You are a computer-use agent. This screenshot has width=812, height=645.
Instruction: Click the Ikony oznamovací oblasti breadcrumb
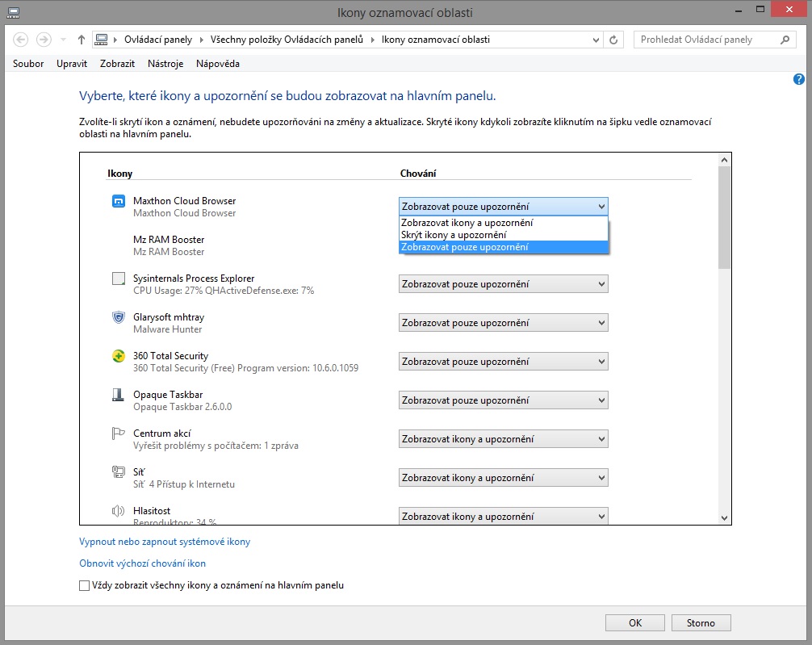pos(436,40)
